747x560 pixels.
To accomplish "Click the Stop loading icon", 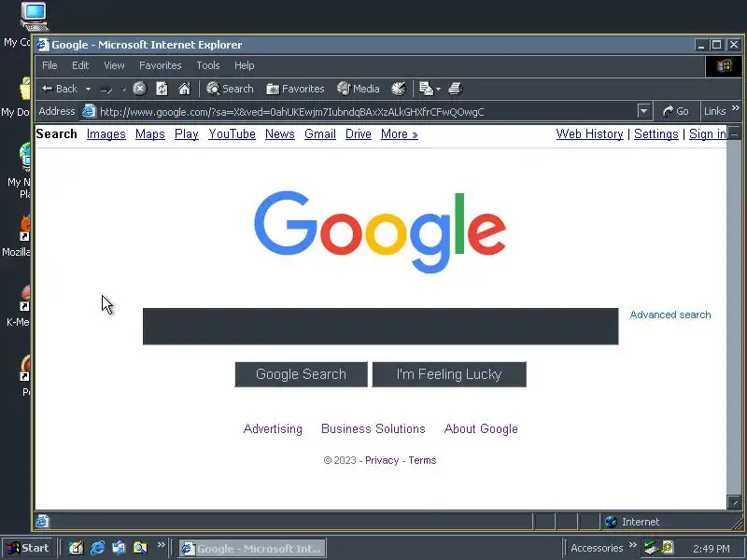I will [x=139, y=89].
